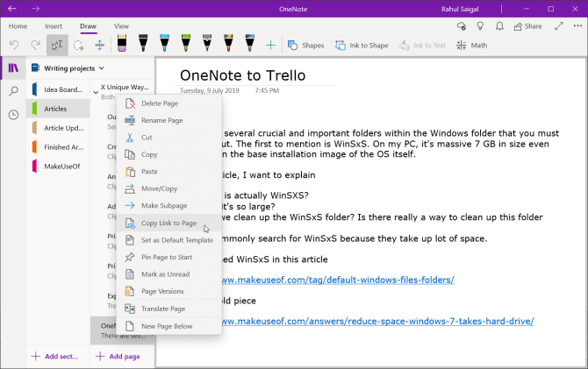Choose Delete Page from context menu
The image size is (588, 369).
pyautogui.click(x=169, y=103)
